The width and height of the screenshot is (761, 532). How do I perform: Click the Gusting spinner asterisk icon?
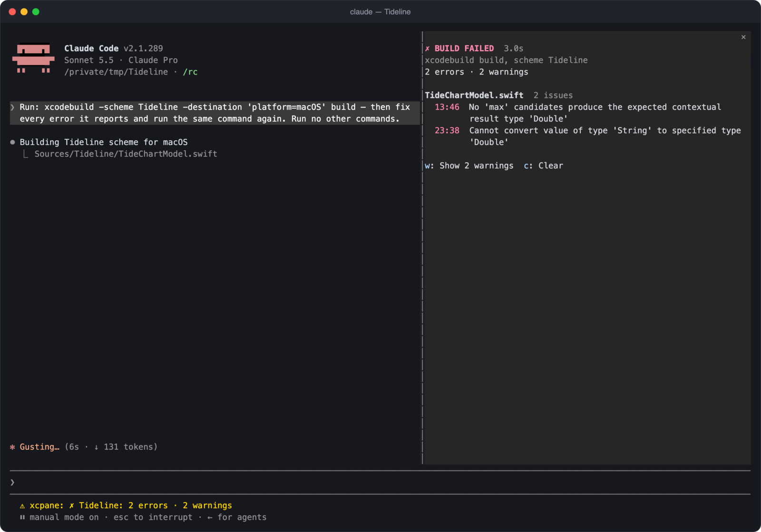click(x=12, y=447)
